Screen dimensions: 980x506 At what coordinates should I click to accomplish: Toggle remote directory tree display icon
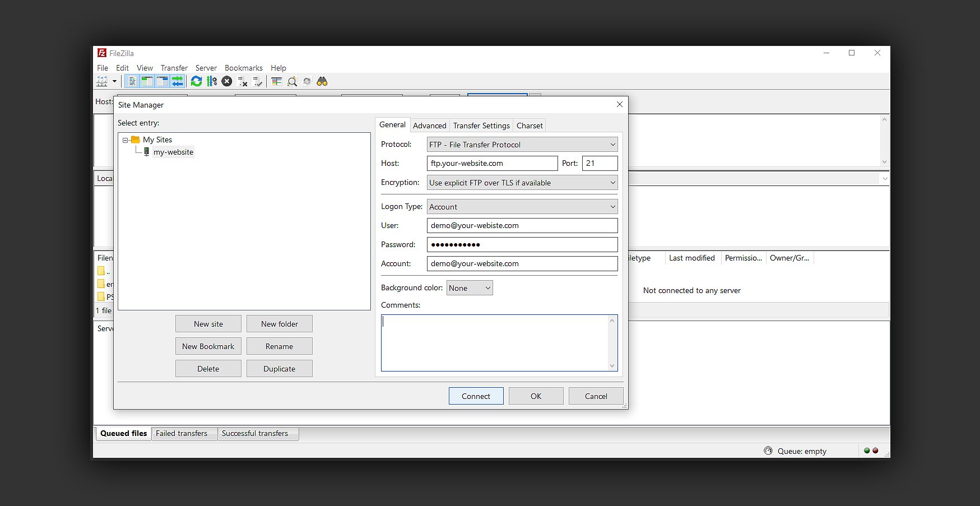[x=162, y=81]
